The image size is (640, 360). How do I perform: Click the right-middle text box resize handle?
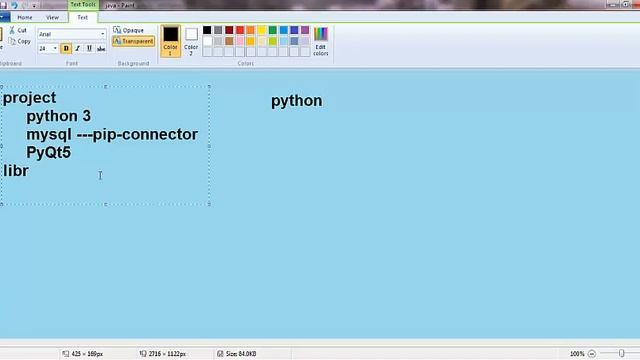tap(209, 145)
